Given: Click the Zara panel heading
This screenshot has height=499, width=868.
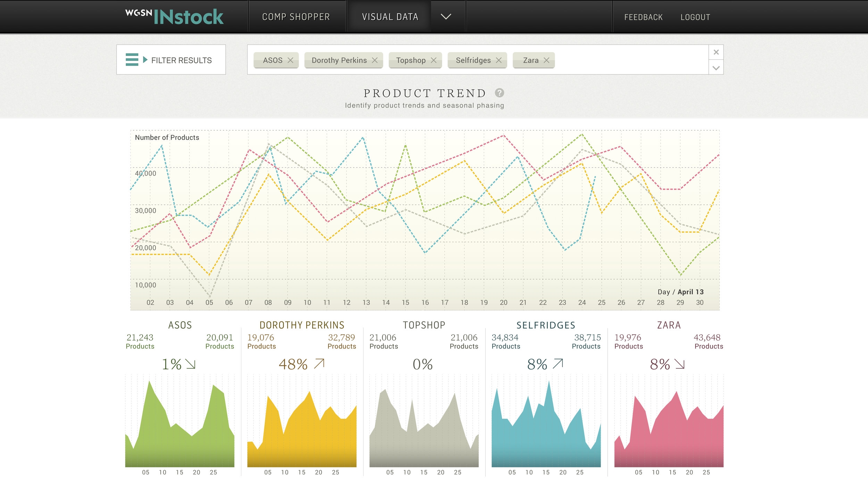Looking at the screenshot, I should point(669,325).
